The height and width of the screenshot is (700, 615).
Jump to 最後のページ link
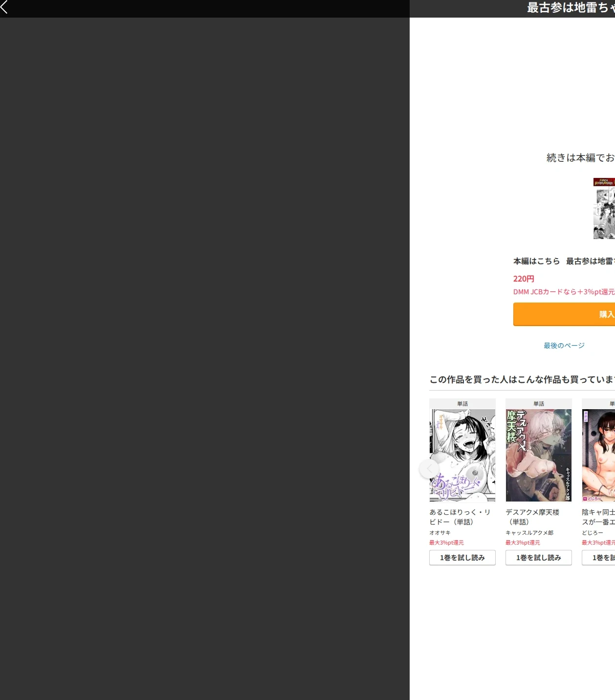(564, 346)
